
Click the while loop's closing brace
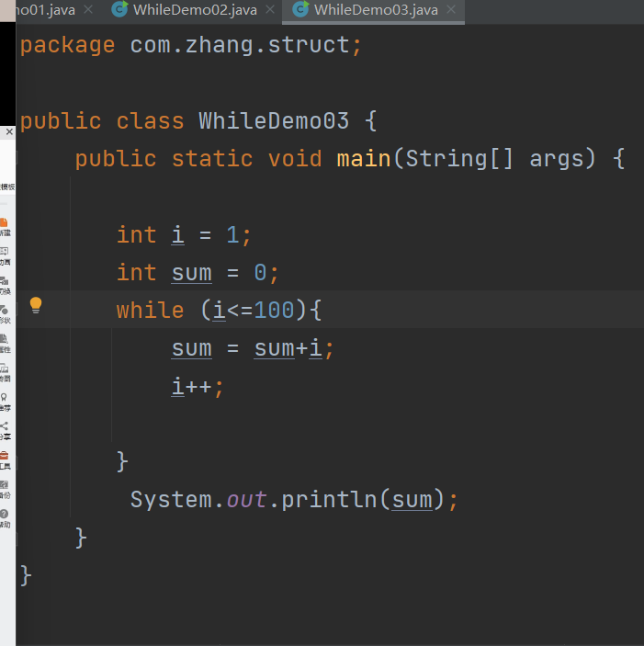pyautogui.click(x=123, y=461)
